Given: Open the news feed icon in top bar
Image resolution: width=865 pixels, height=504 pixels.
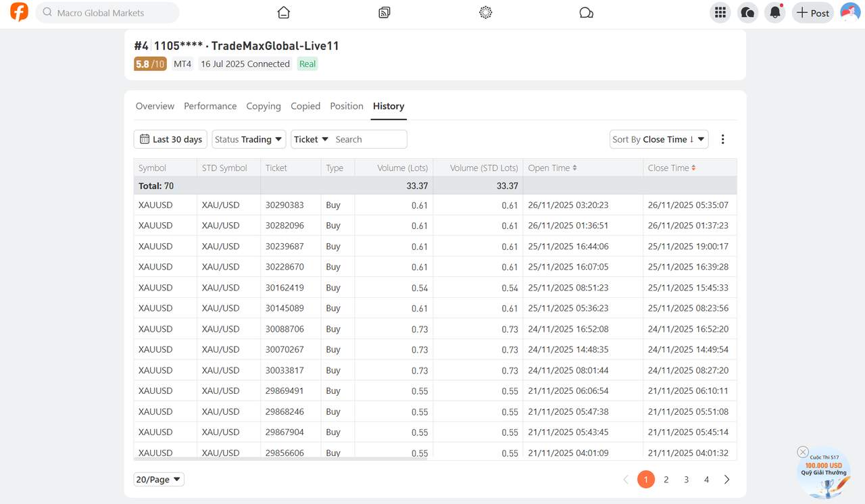Looking at the screenshot, I should click(x=384, y=11).
